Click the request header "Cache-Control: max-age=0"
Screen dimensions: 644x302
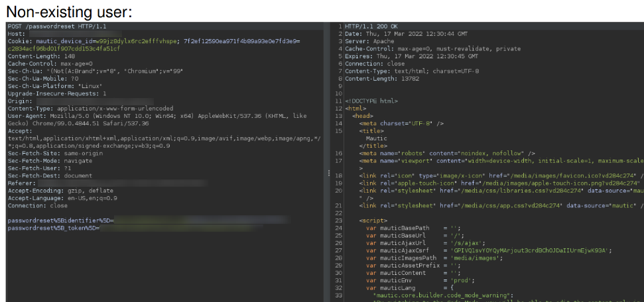coord(50,64)
